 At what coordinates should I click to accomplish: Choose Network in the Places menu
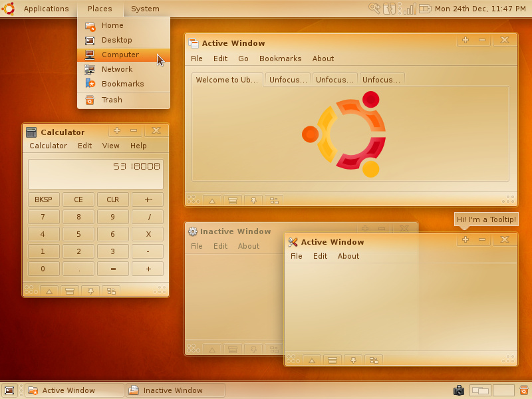pyautogui.click(x=117, y=69)
